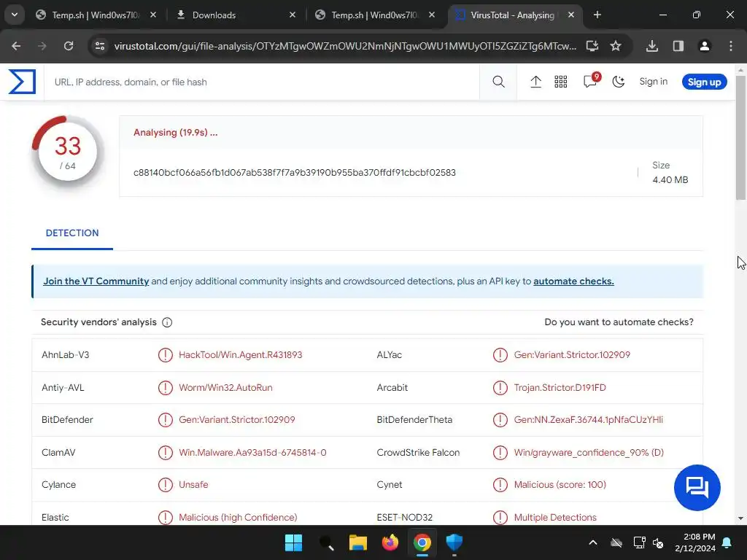The image size is (747, 560).
Task: Open the chat support bubble
Action: coord(697,488)
